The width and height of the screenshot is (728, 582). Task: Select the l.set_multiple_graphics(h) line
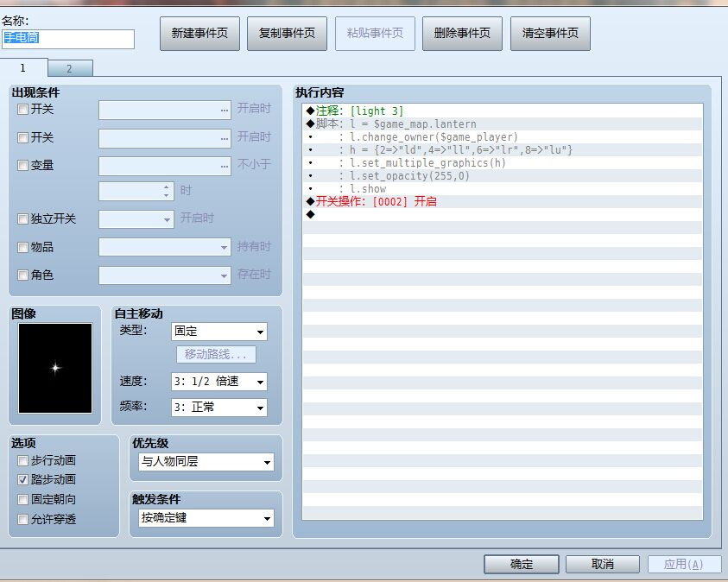click(x=503, y=163)
